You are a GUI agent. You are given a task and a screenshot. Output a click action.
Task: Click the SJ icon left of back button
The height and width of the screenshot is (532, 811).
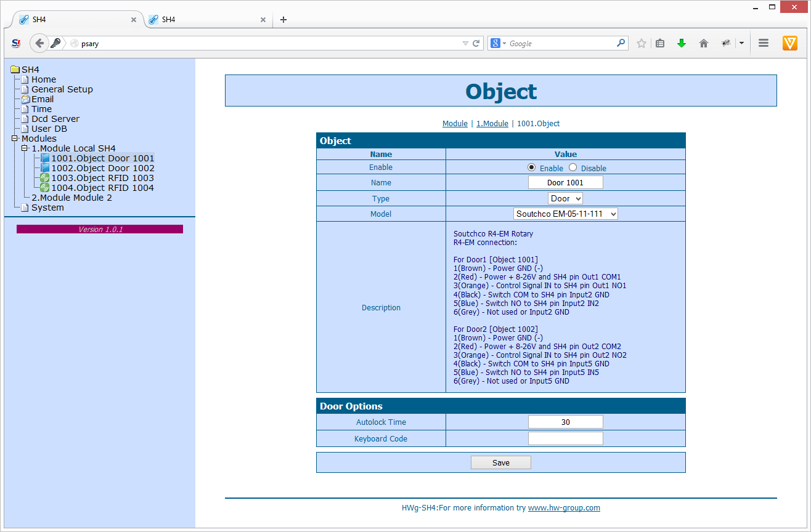17,43
